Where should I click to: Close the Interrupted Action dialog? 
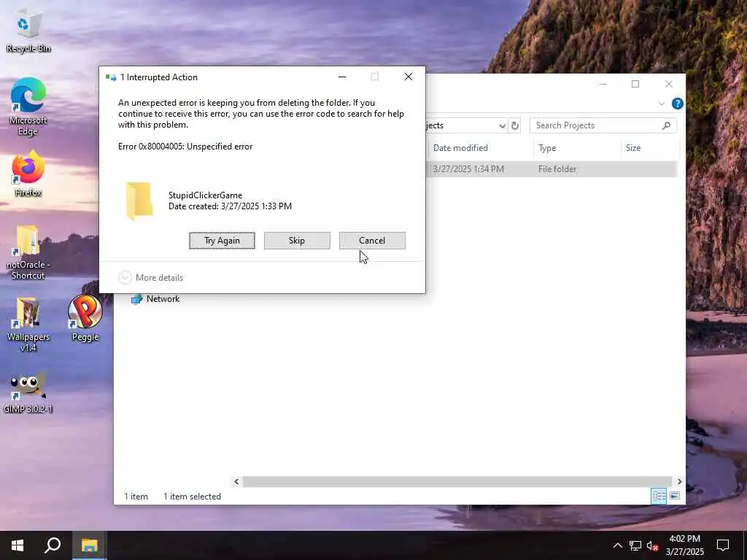click(409, 77)
